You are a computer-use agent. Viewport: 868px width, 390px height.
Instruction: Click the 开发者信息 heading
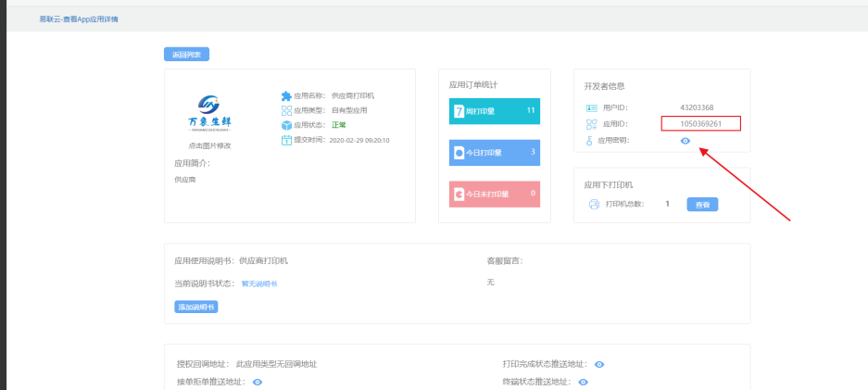(605, 86)
